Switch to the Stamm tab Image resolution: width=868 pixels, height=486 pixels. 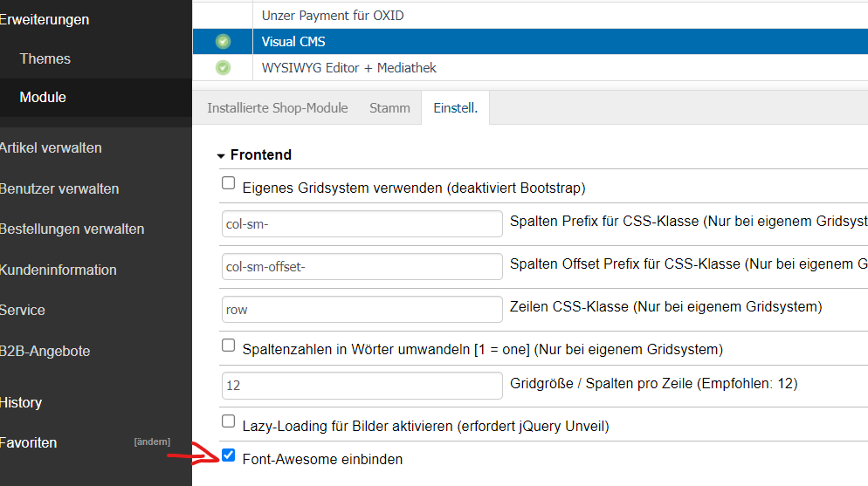pyautogui.click(x=389, y=108)
